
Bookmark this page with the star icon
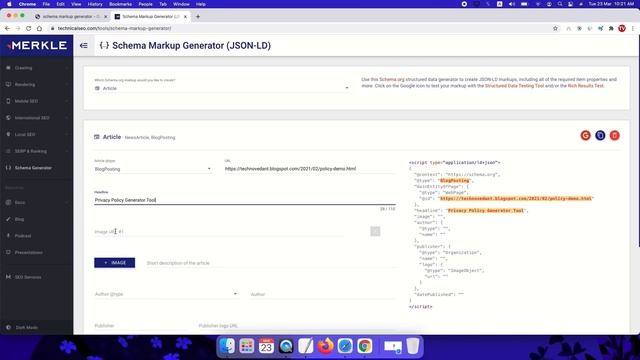pos(555,29)
